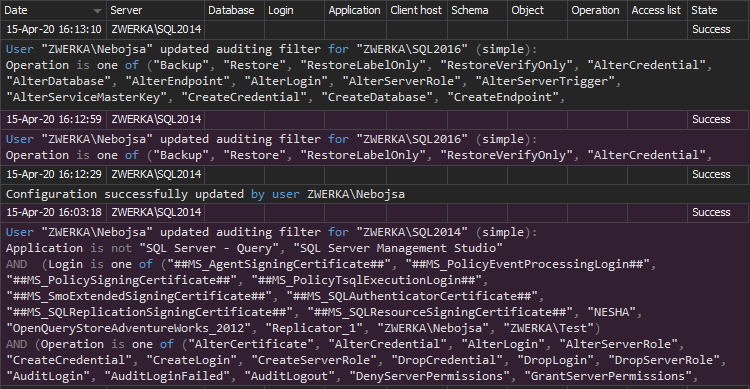The height and width of the screenshot is (389, 750).
Task: Select the date cell 15-Apr-20 16:03:18
Action: [54, 212]
